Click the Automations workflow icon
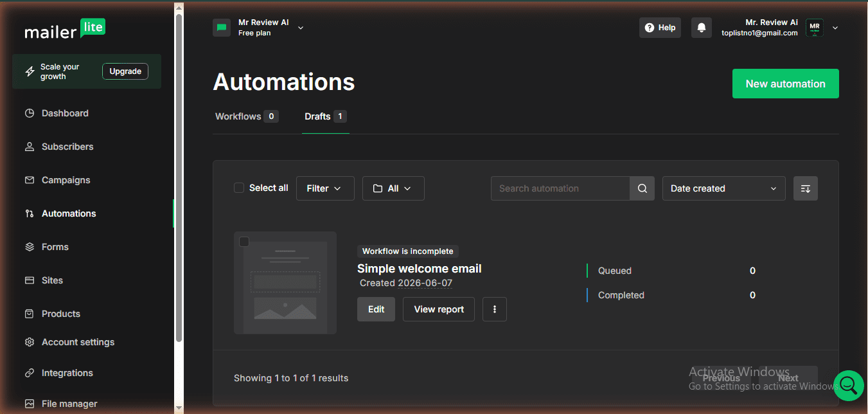Image resolution: width=868 pixels, height=414 pixels. point(30,213)
